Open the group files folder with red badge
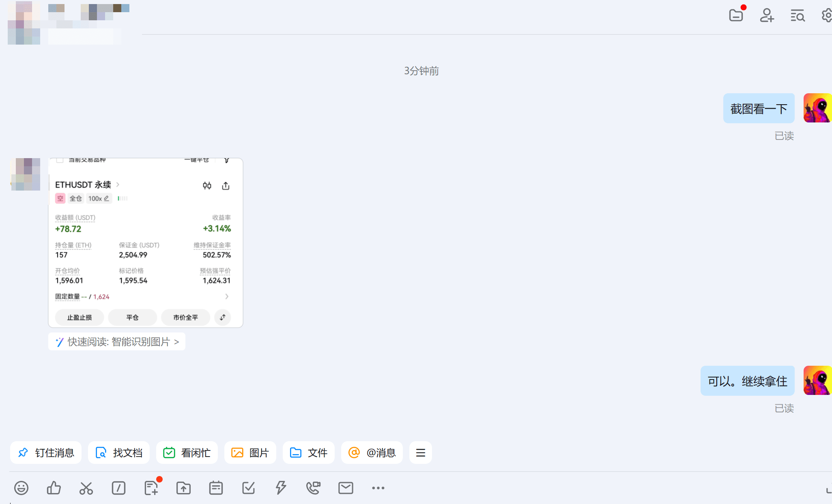Viewport: 832px width, 504px height. [736, 15]
